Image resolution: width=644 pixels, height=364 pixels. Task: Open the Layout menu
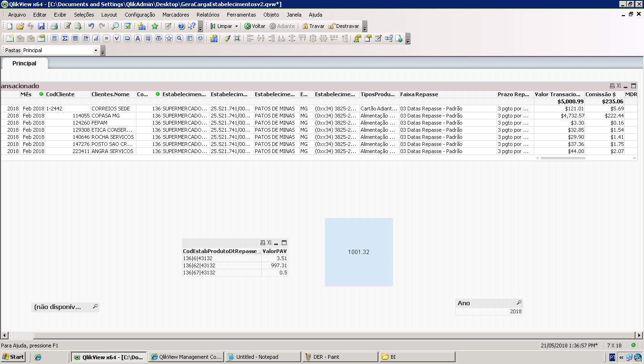tap(109, 15)
